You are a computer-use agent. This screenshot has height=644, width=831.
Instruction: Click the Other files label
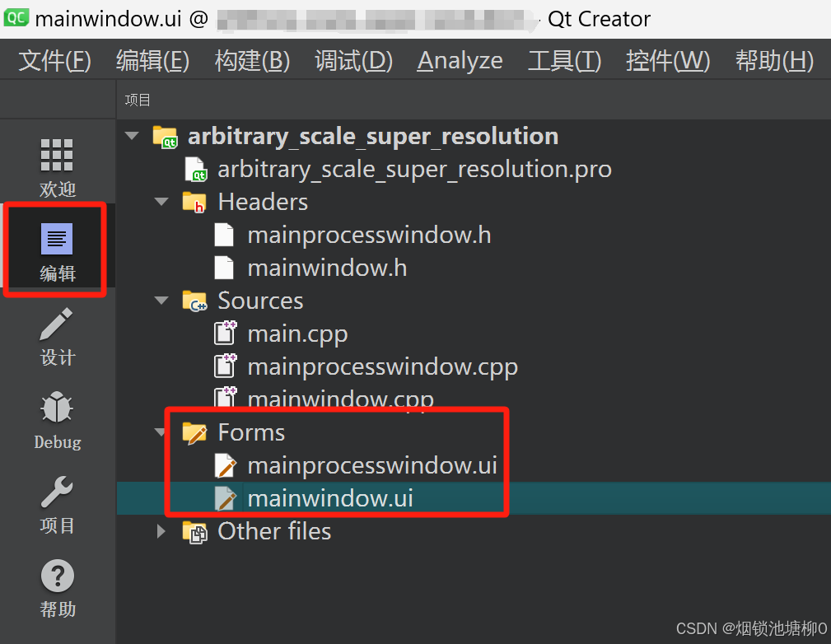[x=274, y=532]
